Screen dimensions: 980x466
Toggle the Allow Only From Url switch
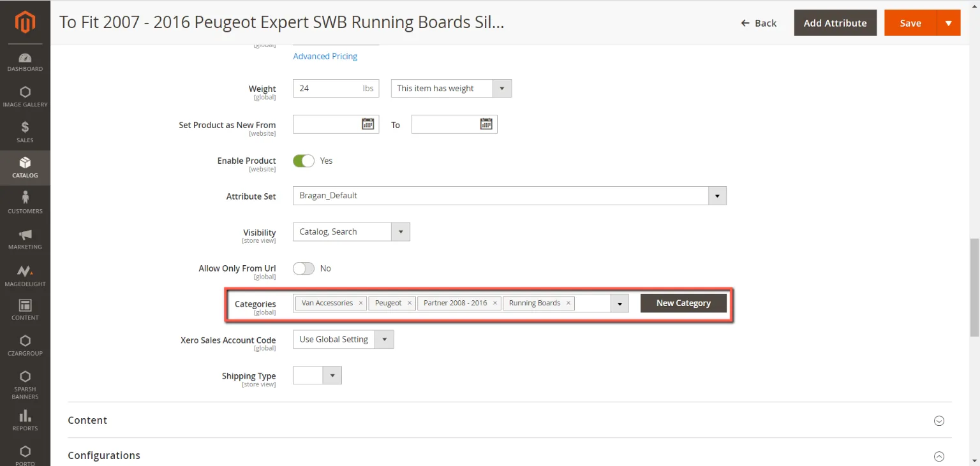304,268
